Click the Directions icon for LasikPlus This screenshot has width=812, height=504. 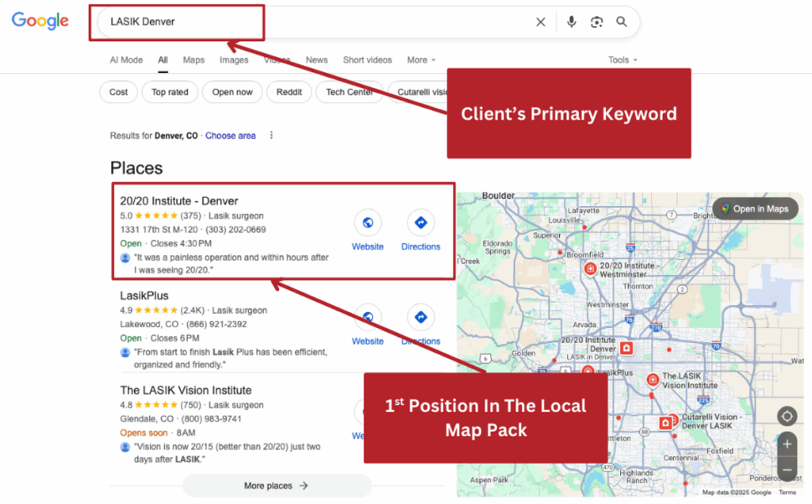(420, 317)
